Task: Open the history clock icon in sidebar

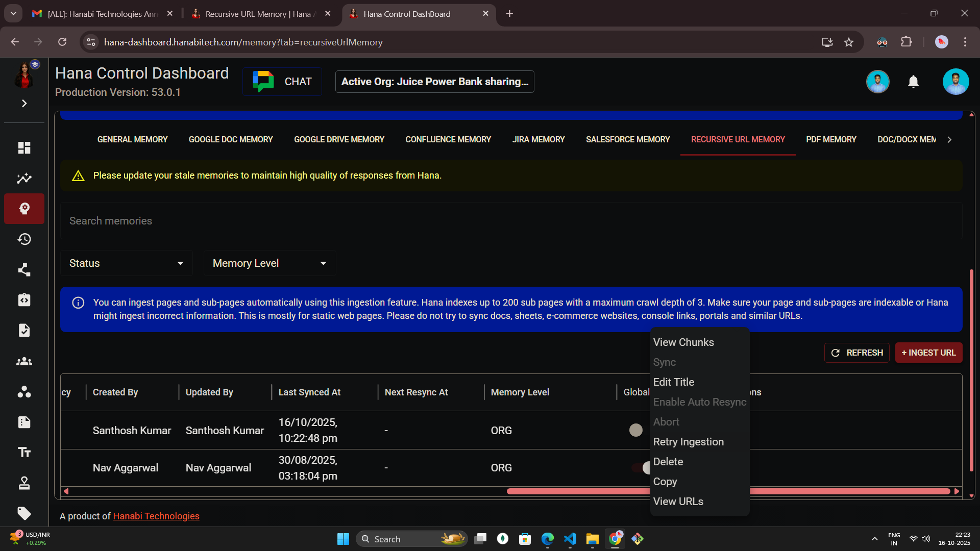Action: [24, 239]
